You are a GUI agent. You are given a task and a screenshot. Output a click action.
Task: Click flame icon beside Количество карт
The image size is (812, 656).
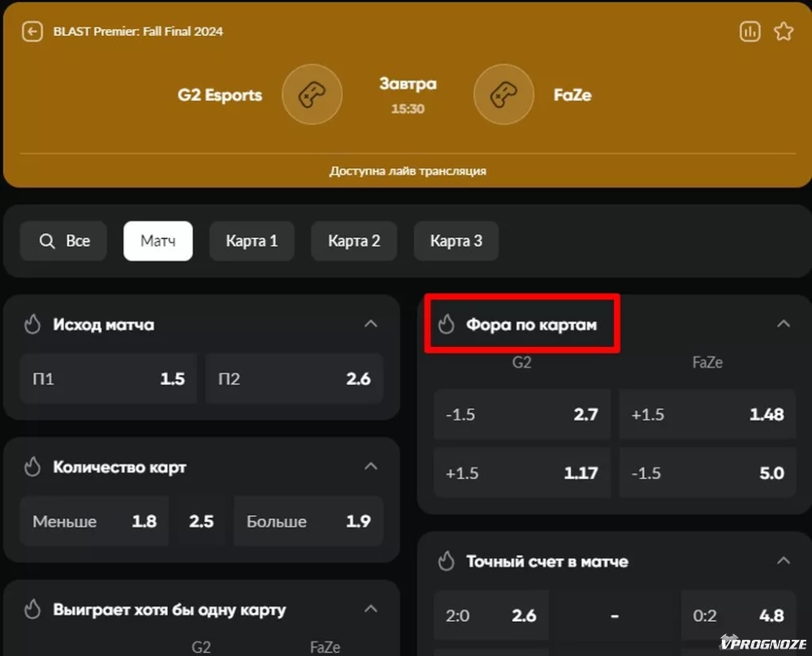coord(32,467)
